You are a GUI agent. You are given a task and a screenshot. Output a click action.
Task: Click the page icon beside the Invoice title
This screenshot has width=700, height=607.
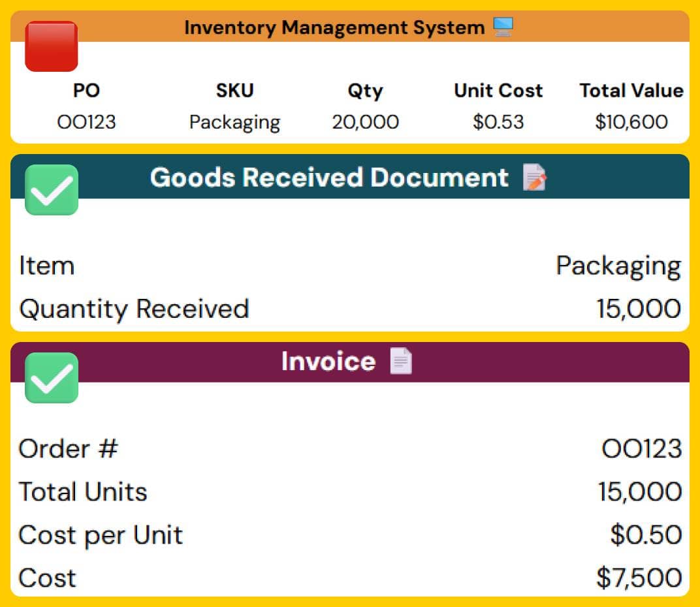[x=401, y=361]
